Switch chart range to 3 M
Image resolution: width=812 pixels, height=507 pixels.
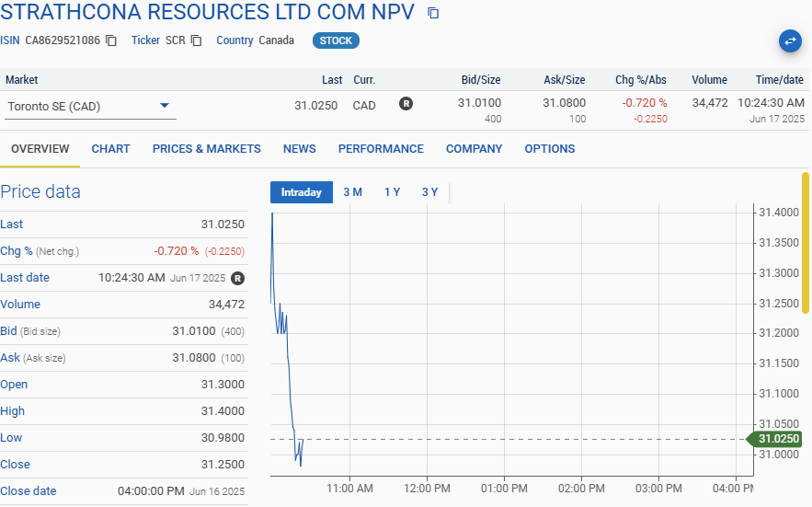(x=352, y=192)
